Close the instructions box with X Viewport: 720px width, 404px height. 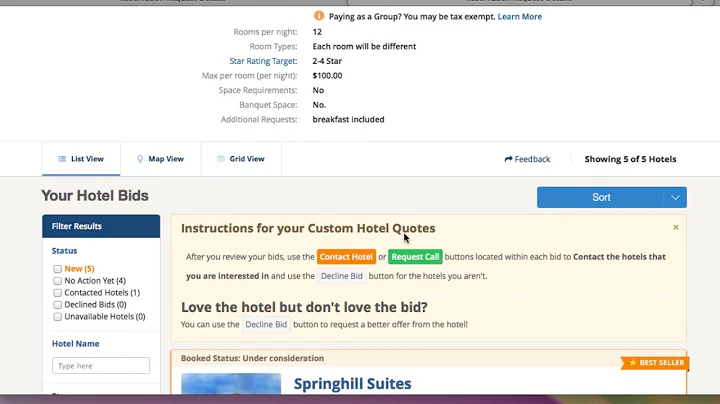pyautogui.click(x=676, y=227)
